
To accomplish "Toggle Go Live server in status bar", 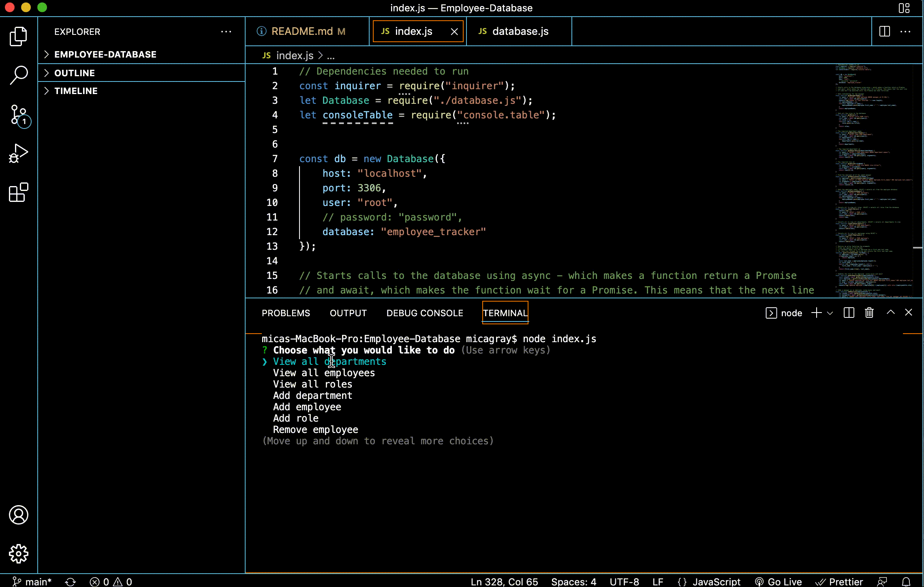I will coord(778,582).
